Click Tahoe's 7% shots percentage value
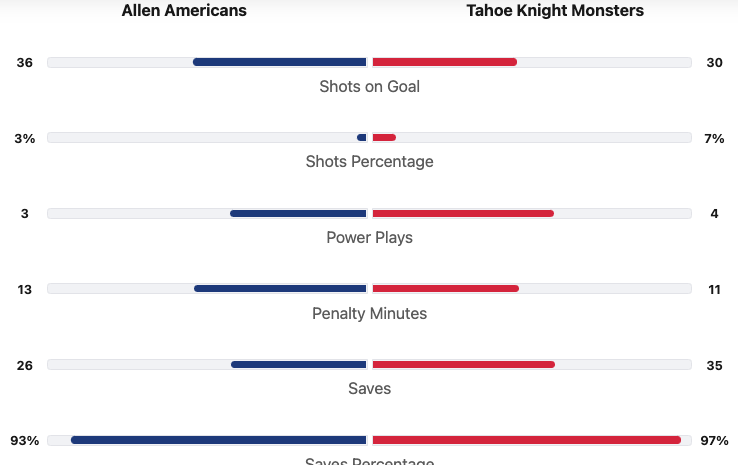Screen dimensions: 738x465 [714, 138]
